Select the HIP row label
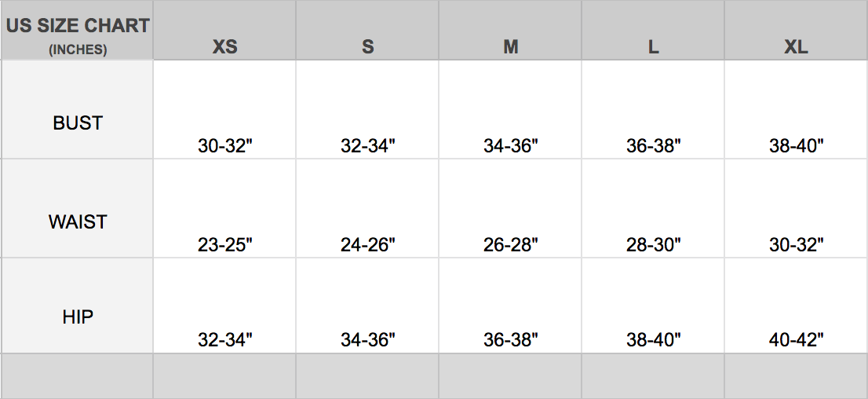868x399 pixels. (x=78, y=317)
